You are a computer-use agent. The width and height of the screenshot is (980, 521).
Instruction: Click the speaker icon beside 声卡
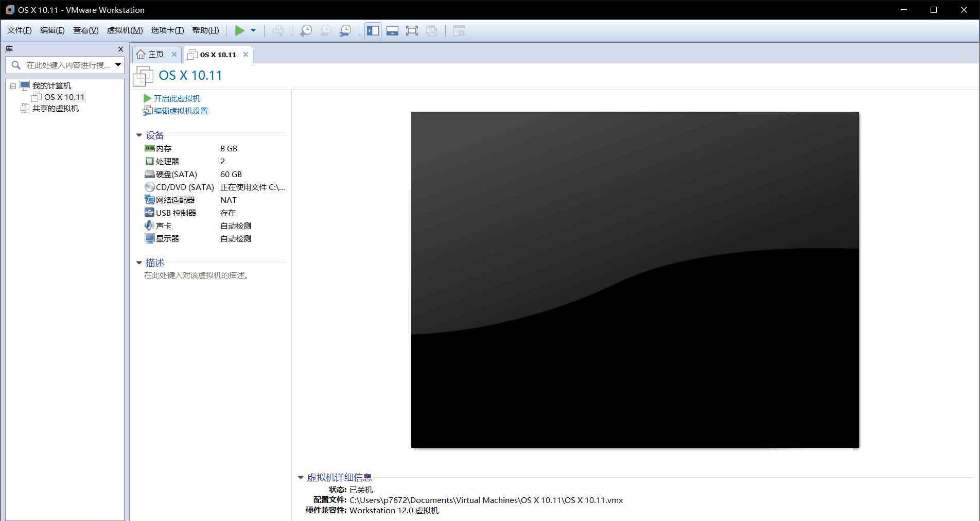149,225
